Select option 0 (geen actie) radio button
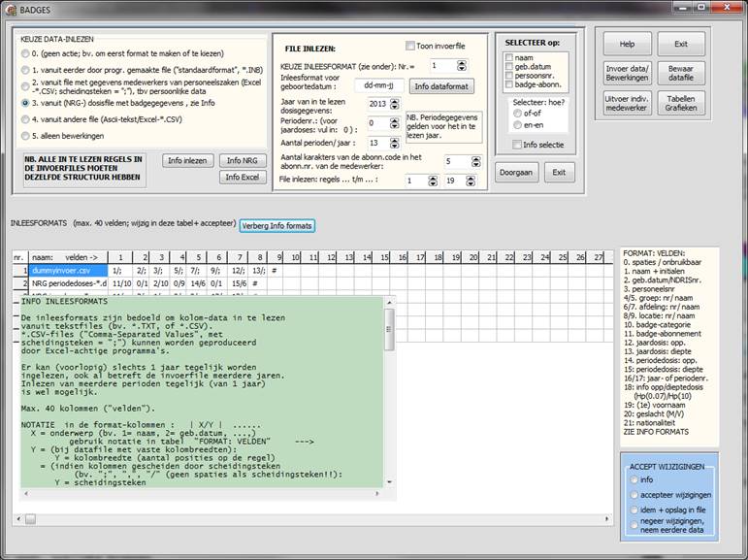748x560 pixels. click(25, 54)
